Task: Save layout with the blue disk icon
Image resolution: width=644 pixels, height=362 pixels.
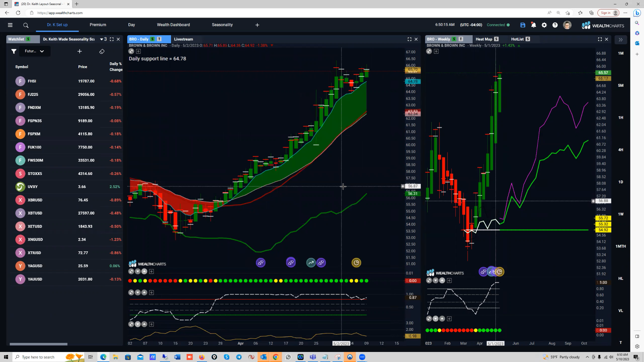Action: [523, 25]
